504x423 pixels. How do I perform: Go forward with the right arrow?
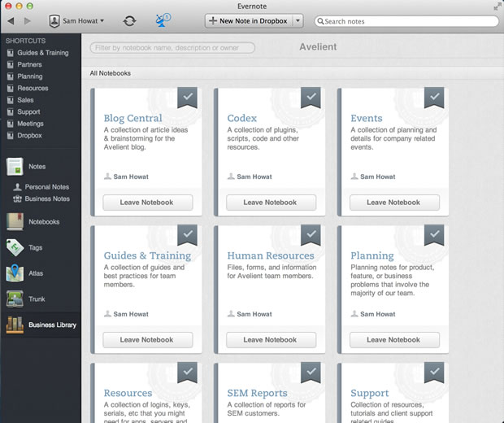[28, 21]
